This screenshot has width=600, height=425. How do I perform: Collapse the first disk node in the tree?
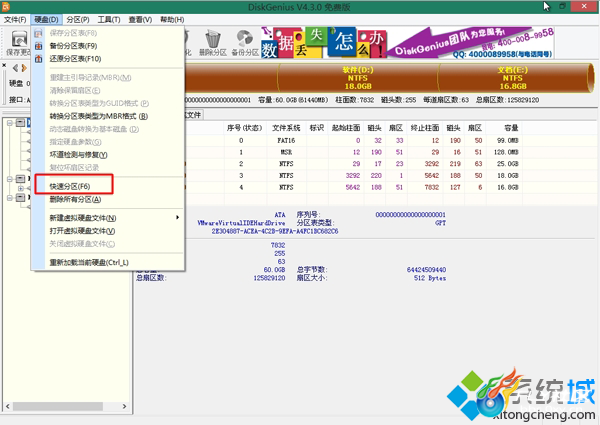coord(10,123)
